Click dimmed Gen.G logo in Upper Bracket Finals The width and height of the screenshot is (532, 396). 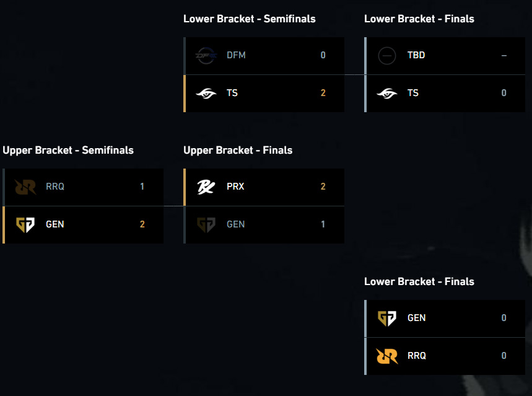coord(206,224)
